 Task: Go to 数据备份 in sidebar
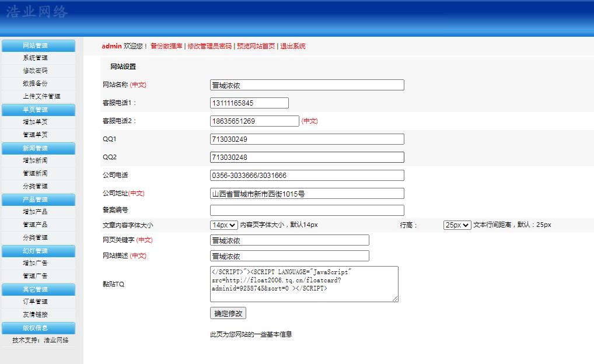(x=35, y=84)
